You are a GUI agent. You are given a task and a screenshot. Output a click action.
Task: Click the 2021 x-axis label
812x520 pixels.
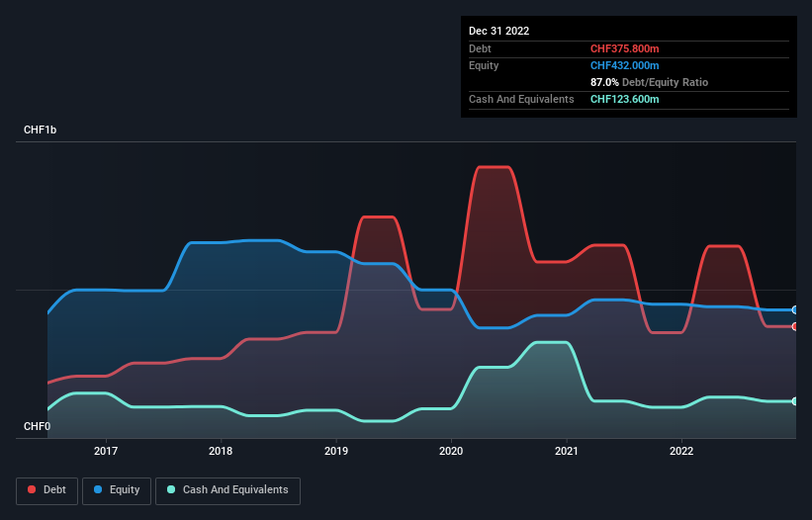(x=567, y=451)
